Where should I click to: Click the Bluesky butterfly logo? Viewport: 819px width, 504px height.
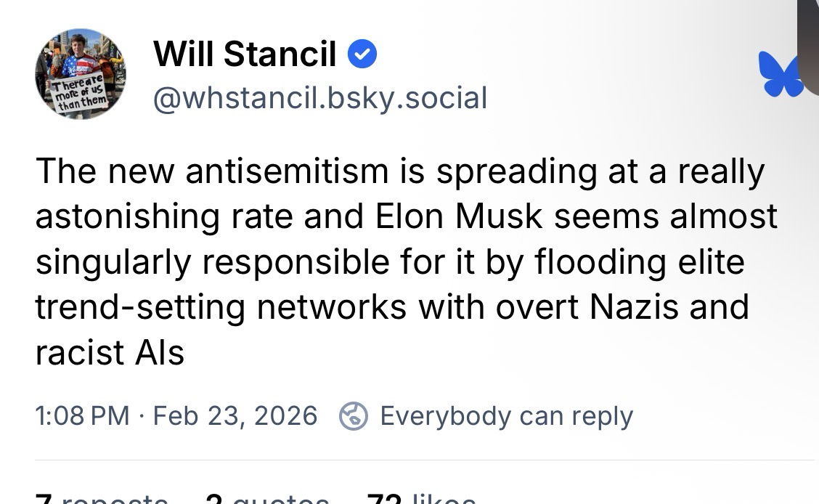(x=779, y=75)
